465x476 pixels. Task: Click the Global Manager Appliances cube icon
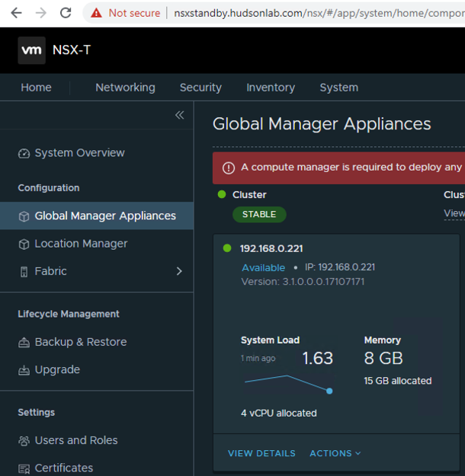[24, 216]
